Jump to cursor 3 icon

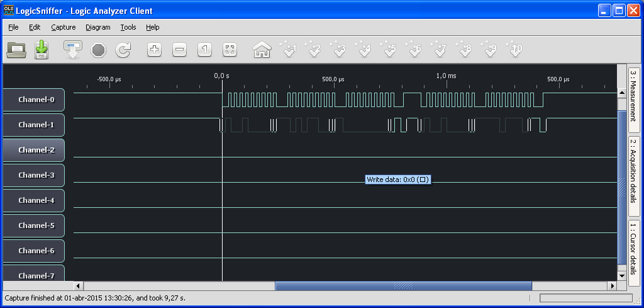click(x=338, y=49)
